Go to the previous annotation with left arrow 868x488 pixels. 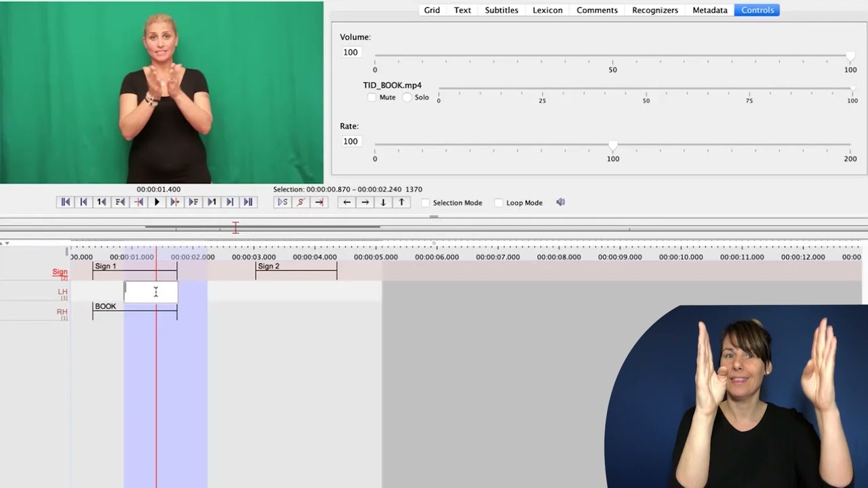tap(347, 202)
